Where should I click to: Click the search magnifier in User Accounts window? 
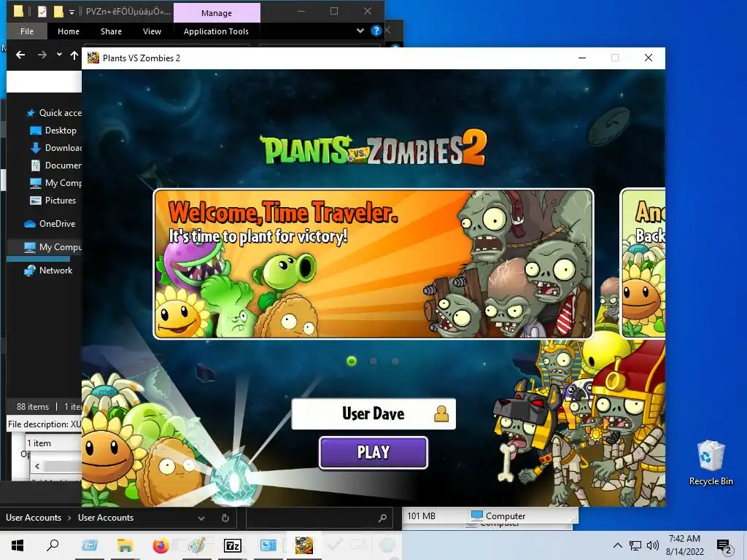[x=382, y=518]
